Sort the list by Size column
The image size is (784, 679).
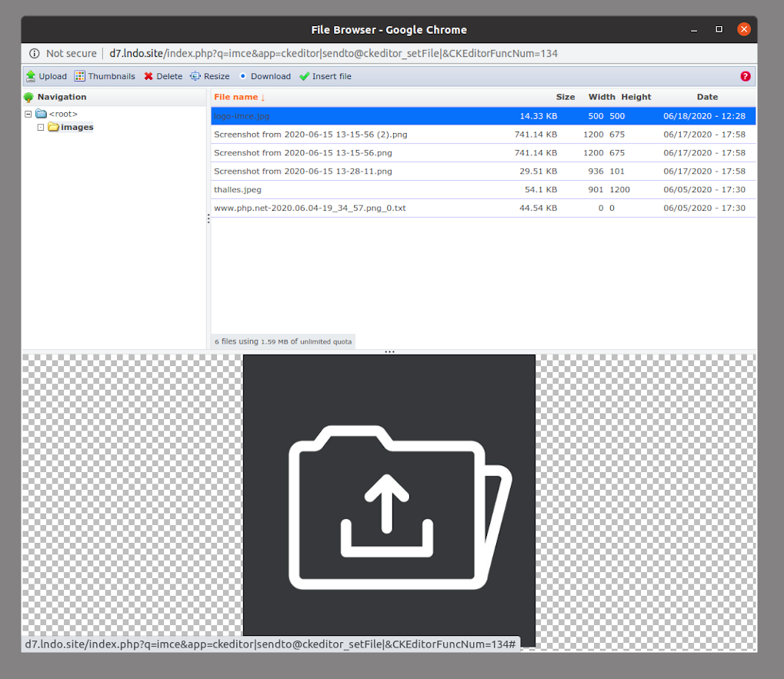[x=565, y=97]
